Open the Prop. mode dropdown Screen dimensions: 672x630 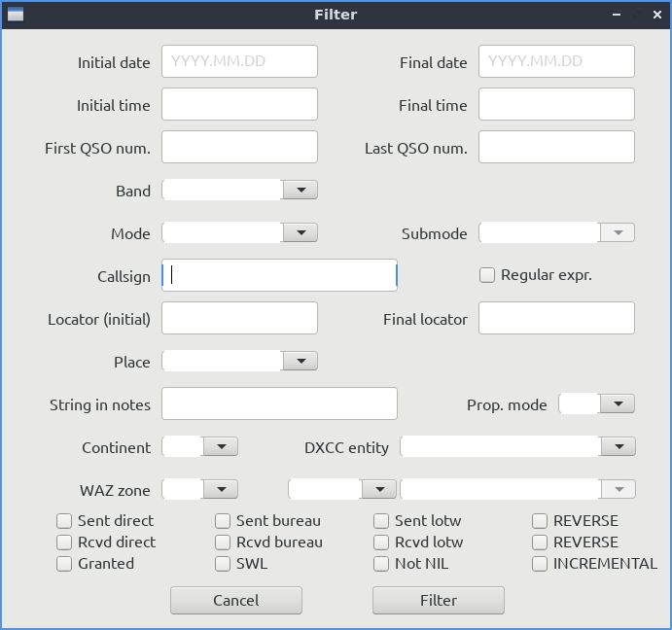click(x=596, y=404)
